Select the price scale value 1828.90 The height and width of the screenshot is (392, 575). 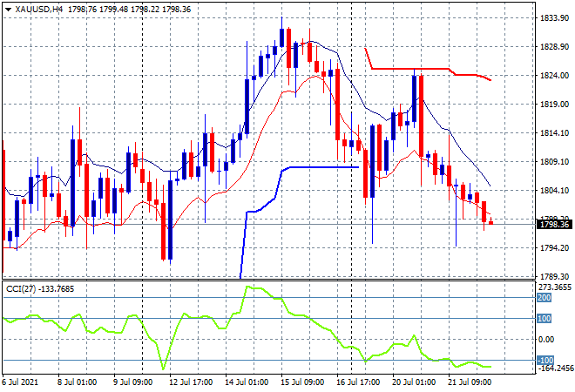pos(554,46)
